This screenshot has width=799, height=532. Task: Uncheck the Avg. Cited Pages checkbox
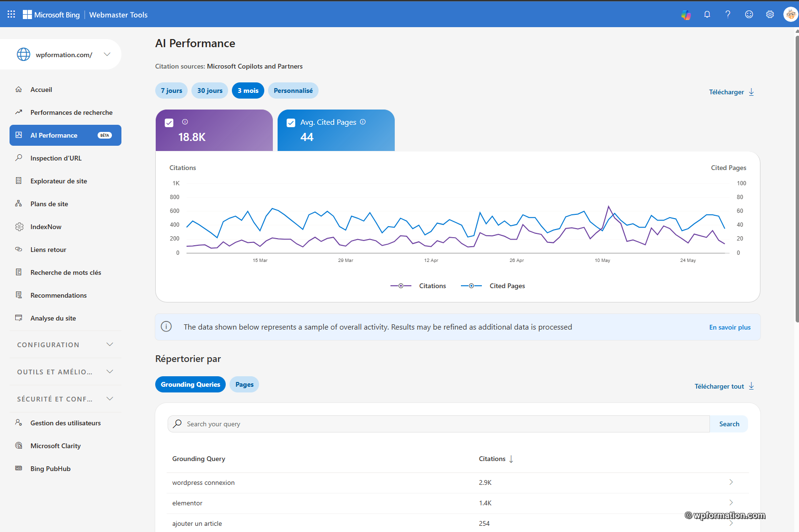pos(291,123)
